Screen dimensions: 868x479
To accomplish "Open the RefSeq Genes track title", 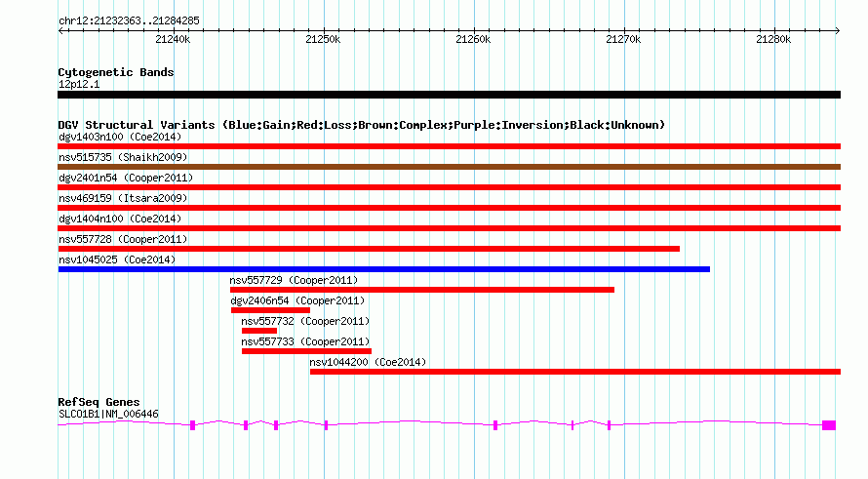I will pyautogui.click(x=99, y=402).
